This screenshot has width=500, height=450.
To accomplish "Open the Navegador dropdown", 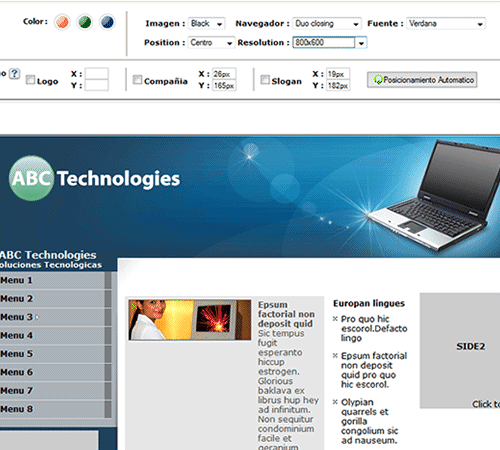I will 327,24.
